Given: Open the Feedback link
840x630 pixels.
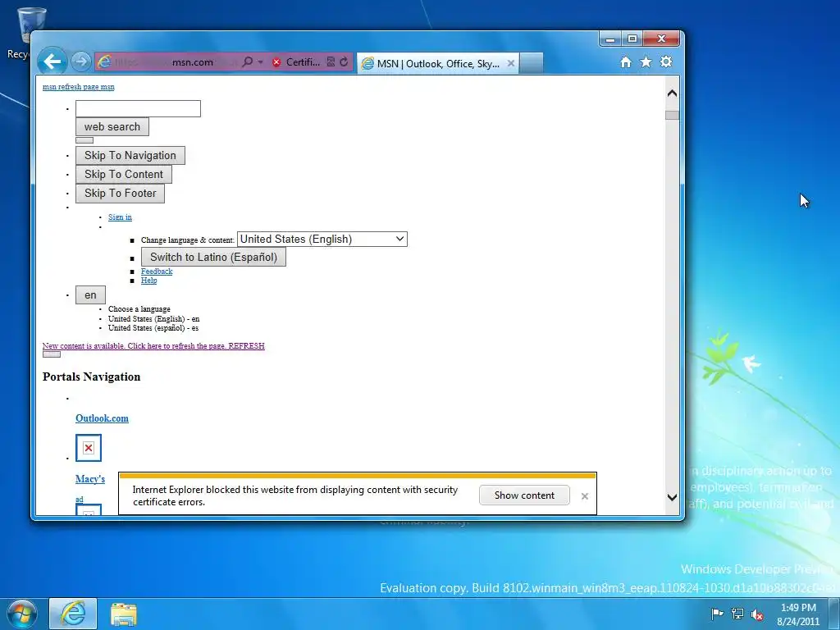Looking at the screenshot, I should point(157,272).
